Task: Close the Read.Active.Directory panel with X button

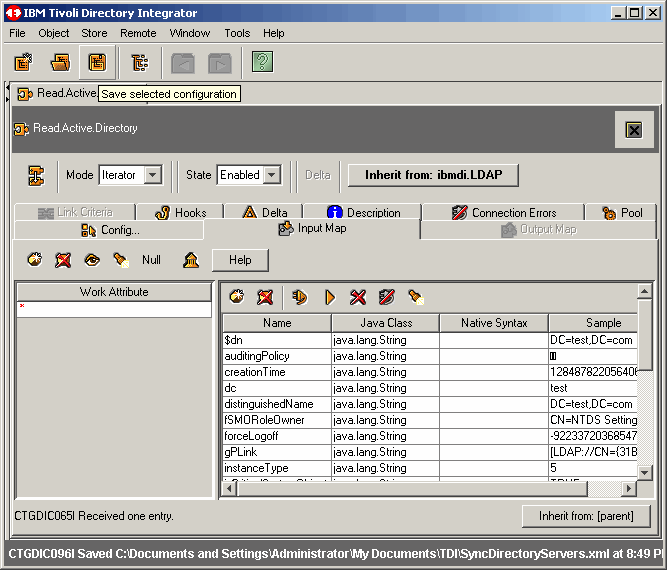Action: point(633,130)
